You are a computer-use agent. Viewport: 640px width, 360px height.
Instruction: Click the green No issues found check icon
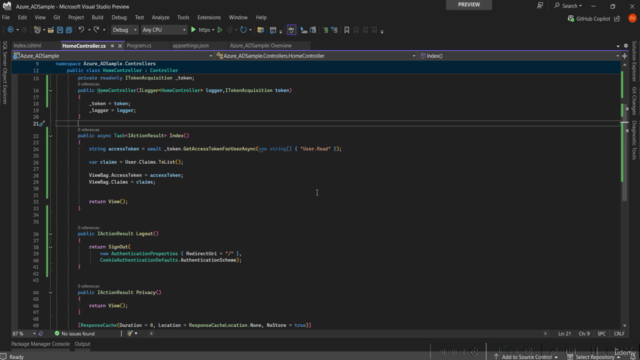57,333
